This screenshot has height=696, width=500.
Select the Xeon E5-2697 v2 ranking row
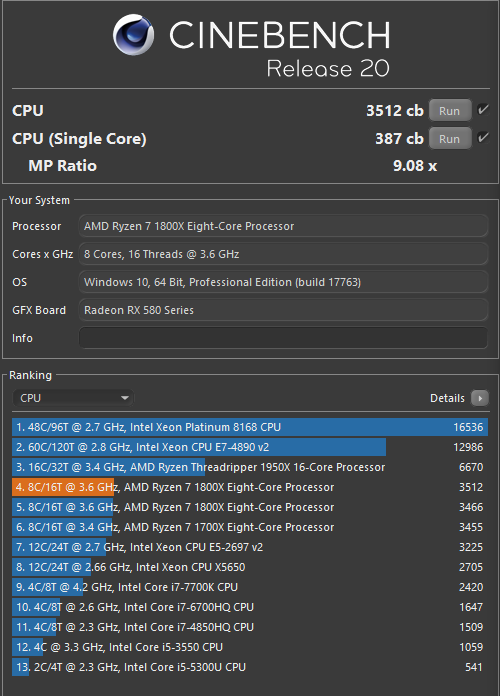coord(250,547)
